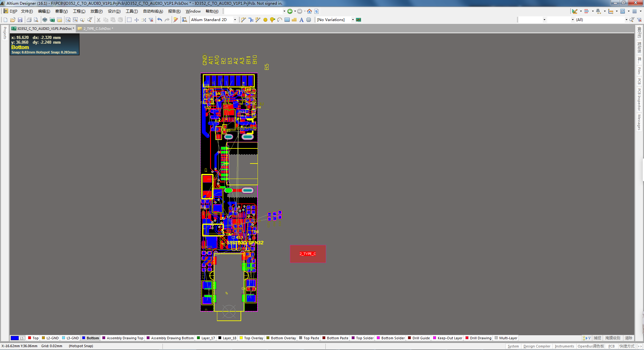644x350 pixels.
Task: Click the Bottom layer color swatch
Action: tap(83, 338)
